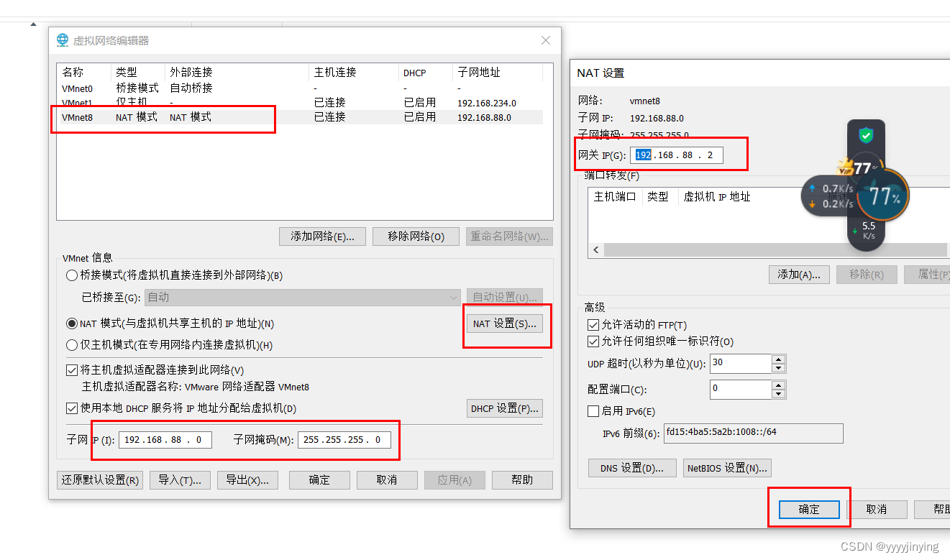950x560 pixels.
Task: Click the 类型 column header in network list
Action: [x=138, y=73]
